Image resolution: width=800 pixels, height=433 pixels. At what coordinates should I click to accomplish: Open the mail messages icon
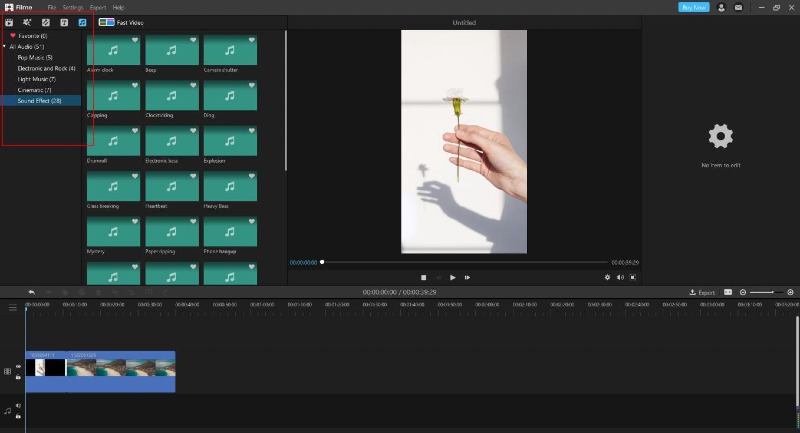pyautogui.click(x=738, y=8)
